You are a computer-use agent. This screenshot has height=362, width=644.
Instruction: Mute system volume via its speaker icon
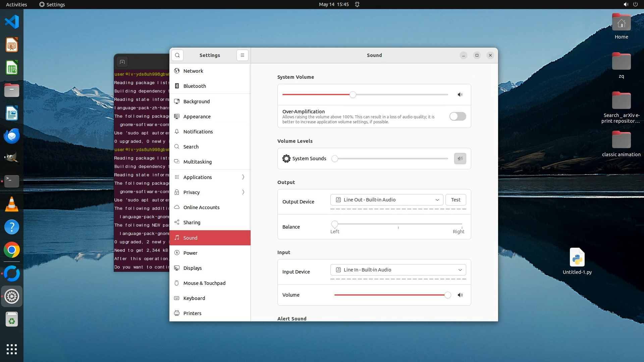(460, 95)
